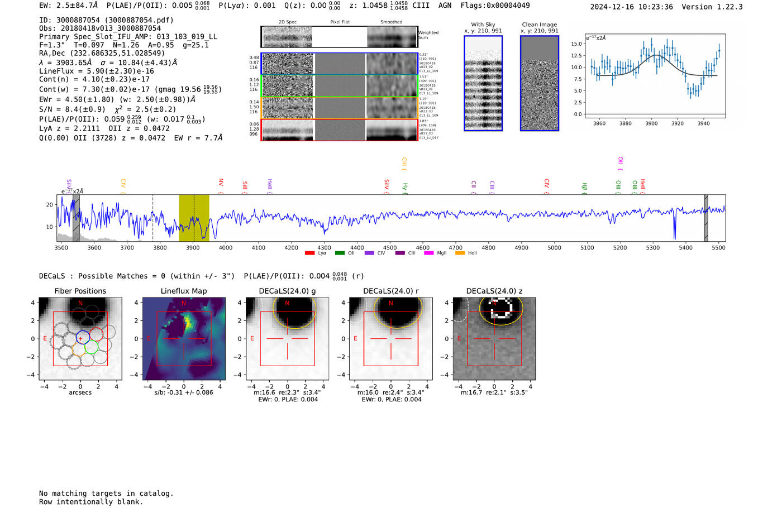Open the Lineflux Map panel
The height and width of the screenshot is (532, 782).
(x=184, y=338)
